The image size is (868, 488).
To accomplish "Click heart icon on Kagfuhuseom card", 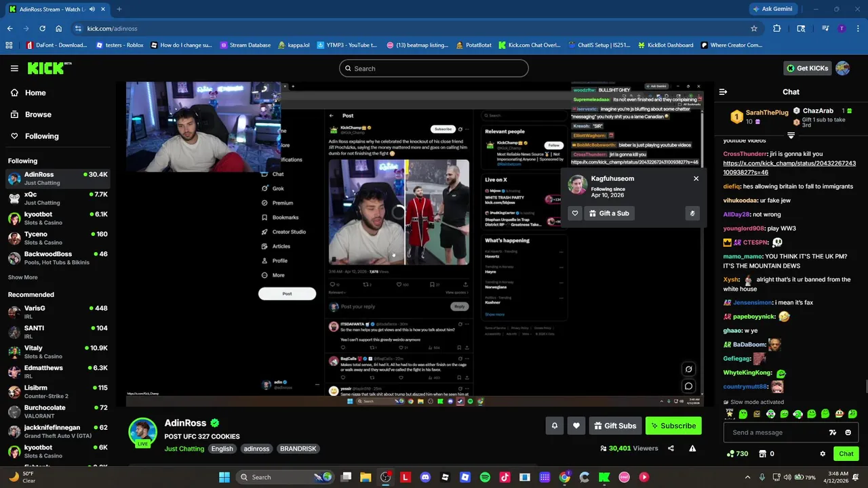I will coord(575,213).
